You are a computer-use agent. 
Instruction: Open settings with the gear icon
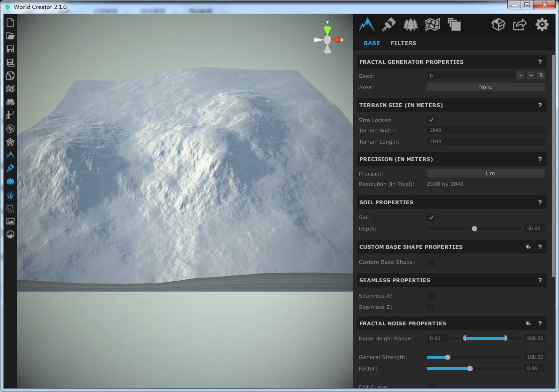pyautogui.click(x=542, y=24)
